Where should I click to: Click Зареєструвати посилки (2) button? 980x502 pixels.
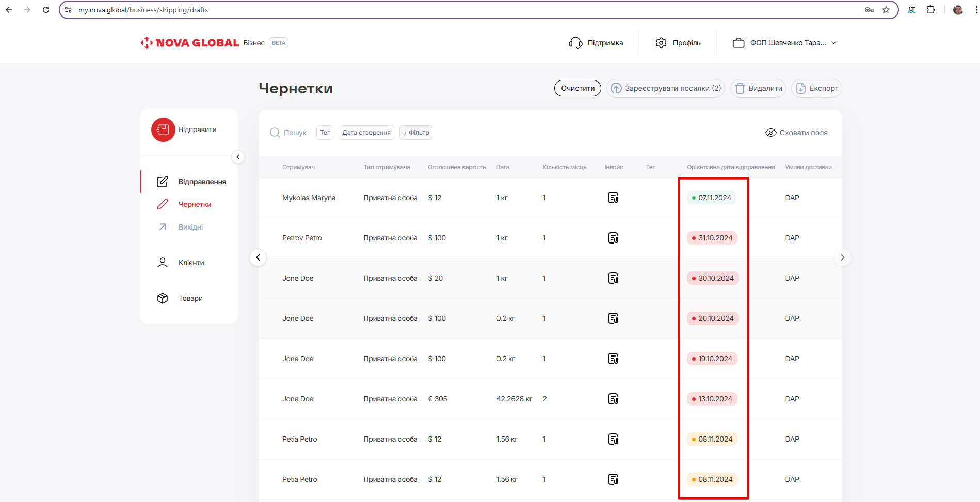coord(666,88)
